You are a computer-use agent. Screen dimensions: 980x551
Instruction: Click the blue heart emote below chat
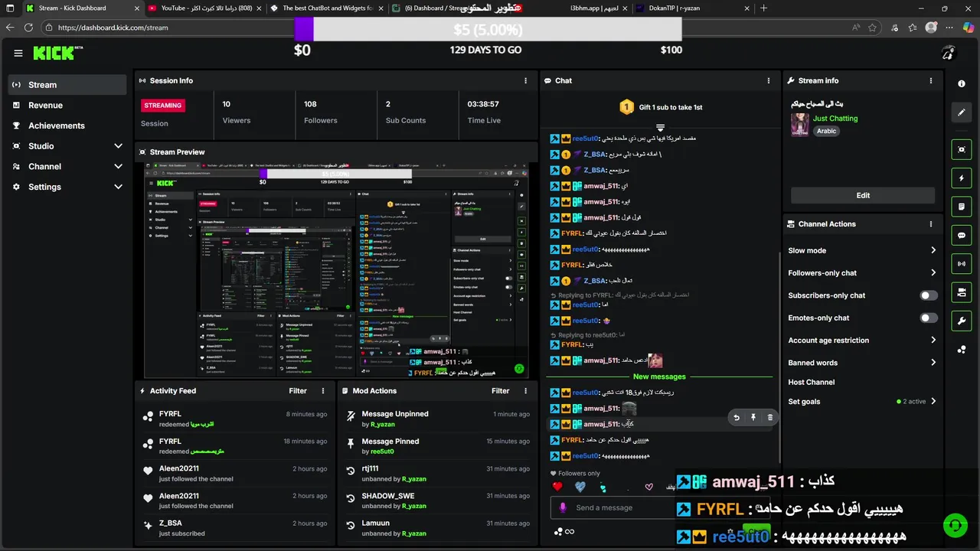[x=580, y=487]
